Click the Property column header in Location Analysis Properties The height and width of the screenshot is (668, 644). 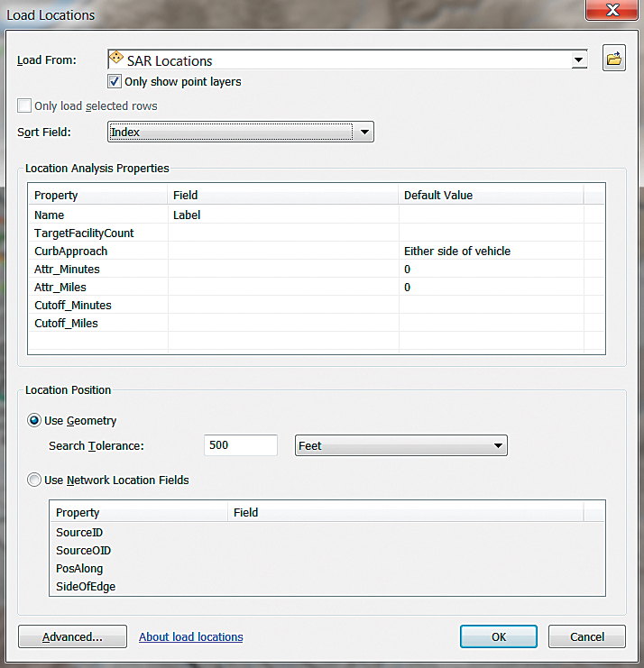point(97,195)
